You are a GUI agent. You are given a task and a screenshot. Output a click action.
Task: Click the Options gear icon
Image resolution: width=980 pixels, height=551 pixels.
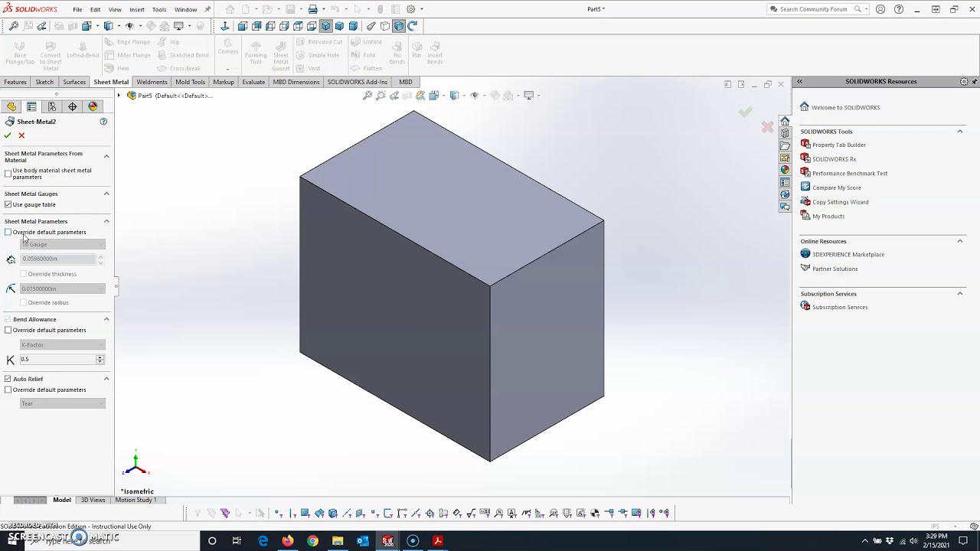pyautogui.click(x=411, y=9)
